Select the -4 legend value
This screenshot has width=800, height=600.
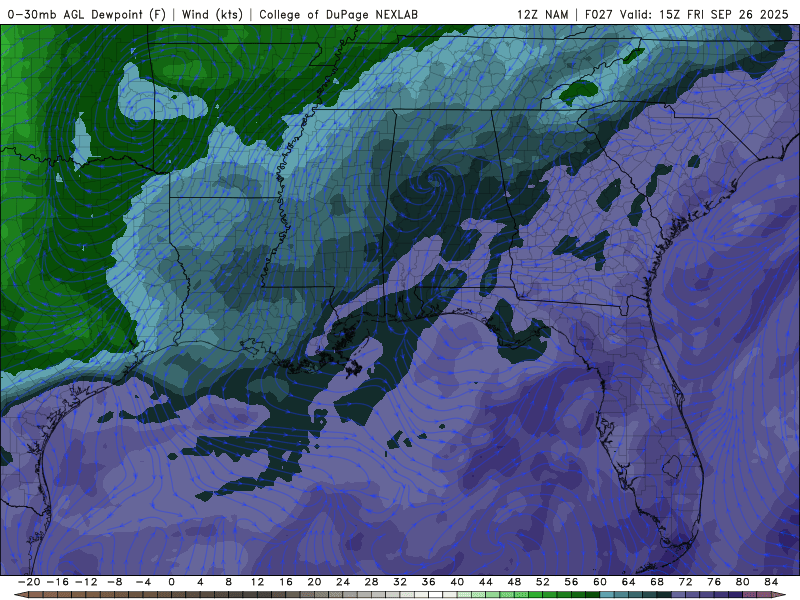point(143,582)
